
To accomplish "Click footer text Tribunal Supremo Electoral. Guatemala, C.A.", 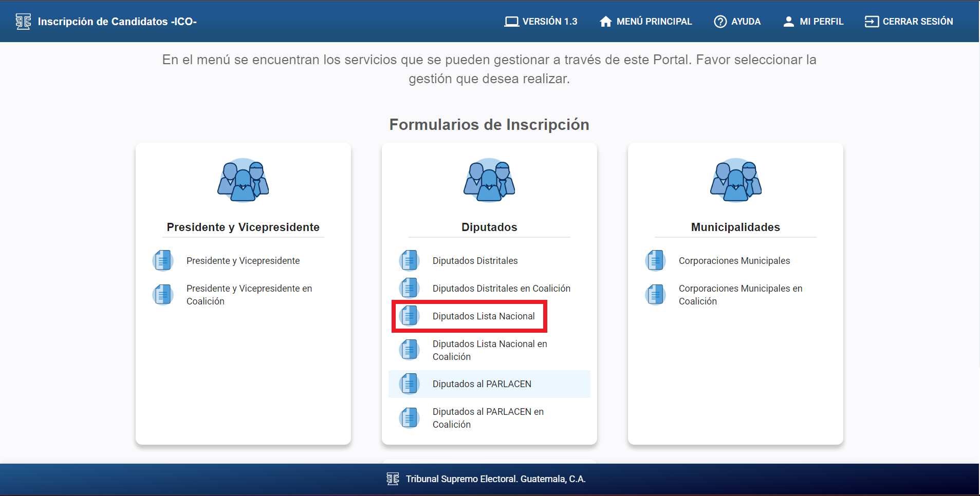I will 496,479.
